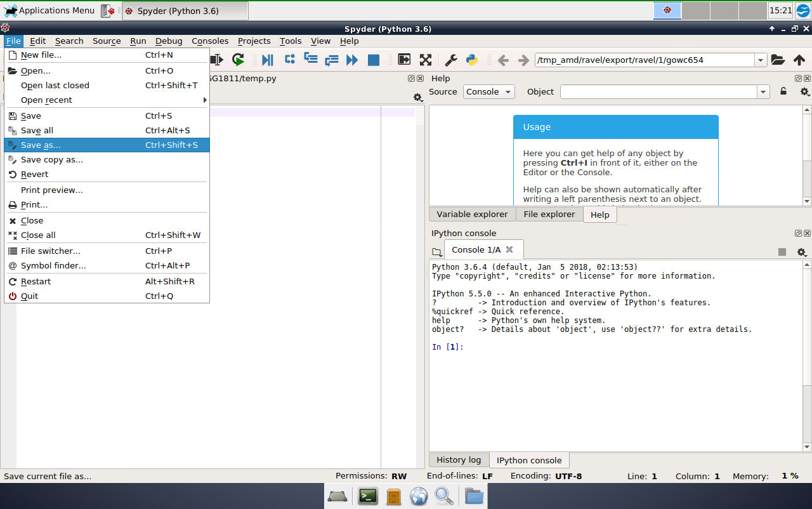Image resolution: width=812 pixels, height=509 pixels.
Task: Click the working directory path field
Action: [645, 60]
